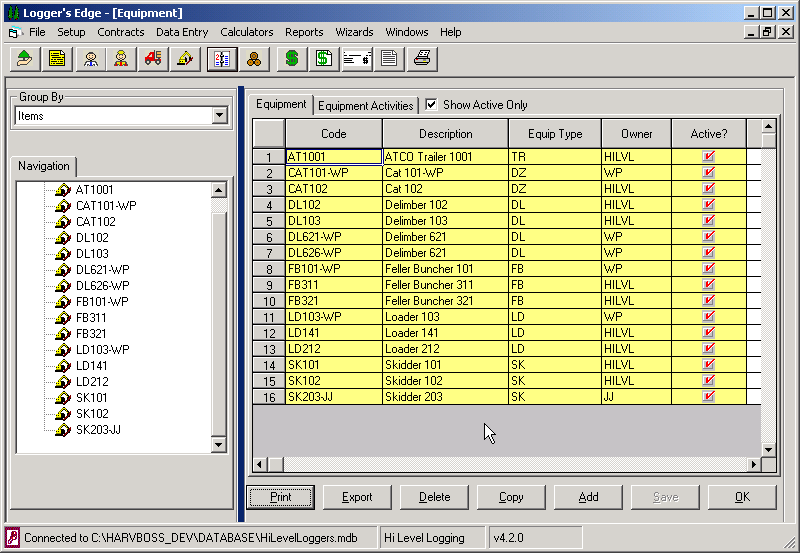
Task: Click the Export button
Action: 357,497
